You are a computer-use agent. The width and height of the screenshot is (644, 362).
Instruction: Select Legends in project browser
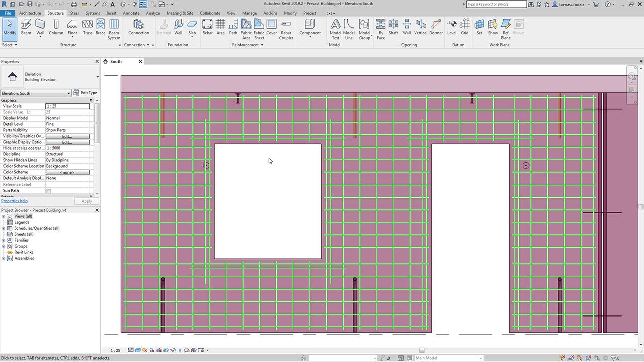click(x=22, y=222)
